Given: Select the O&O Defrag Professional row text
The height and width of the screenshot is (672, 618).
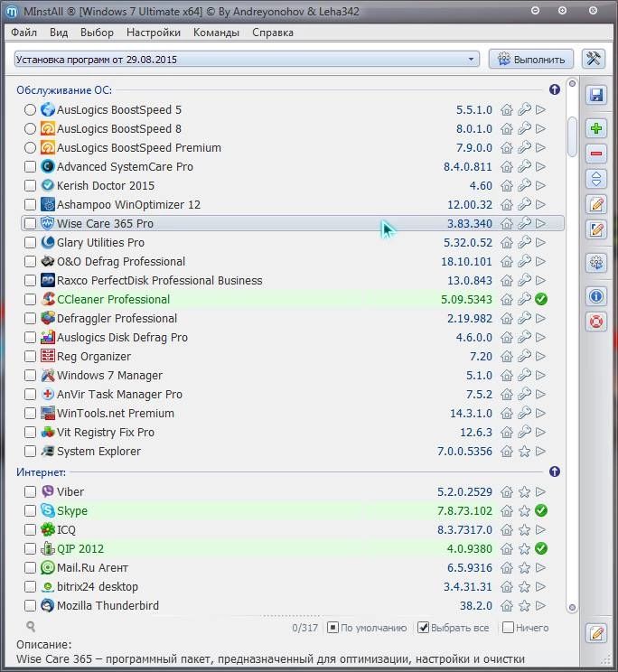Looking at the screenshot, I should [x=121, y=261].
